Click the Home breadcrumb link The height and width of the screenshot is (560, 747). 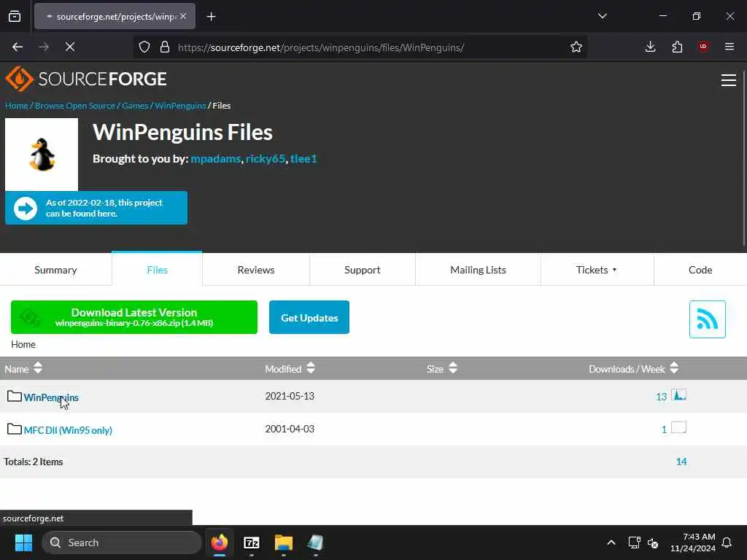17,105
